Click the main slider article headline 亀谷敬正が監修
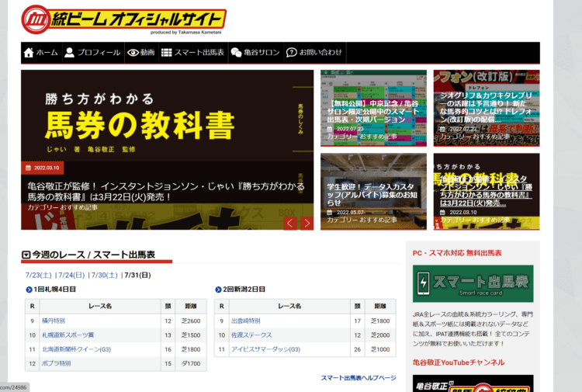Screen dimensions: 582x392 coord(166,192)
